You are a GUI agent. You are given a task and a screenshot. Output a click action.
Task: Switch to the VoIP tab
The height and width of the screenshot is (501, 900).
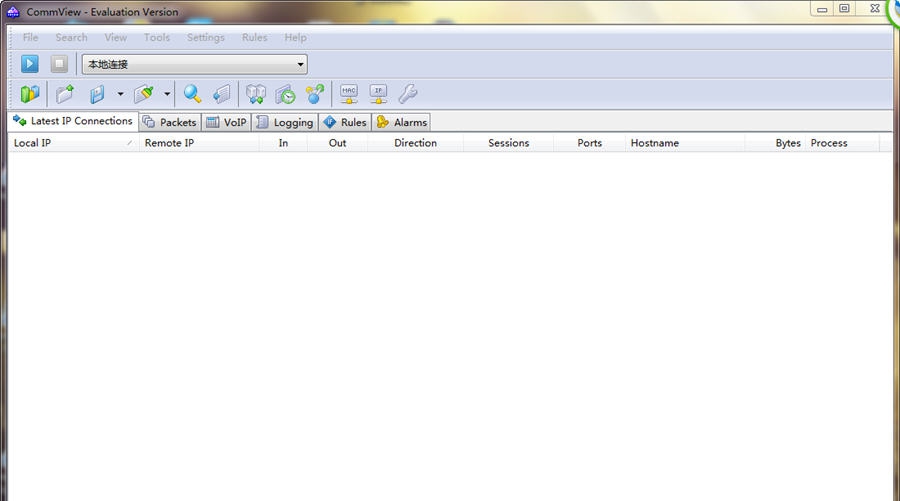pos(226,122)
